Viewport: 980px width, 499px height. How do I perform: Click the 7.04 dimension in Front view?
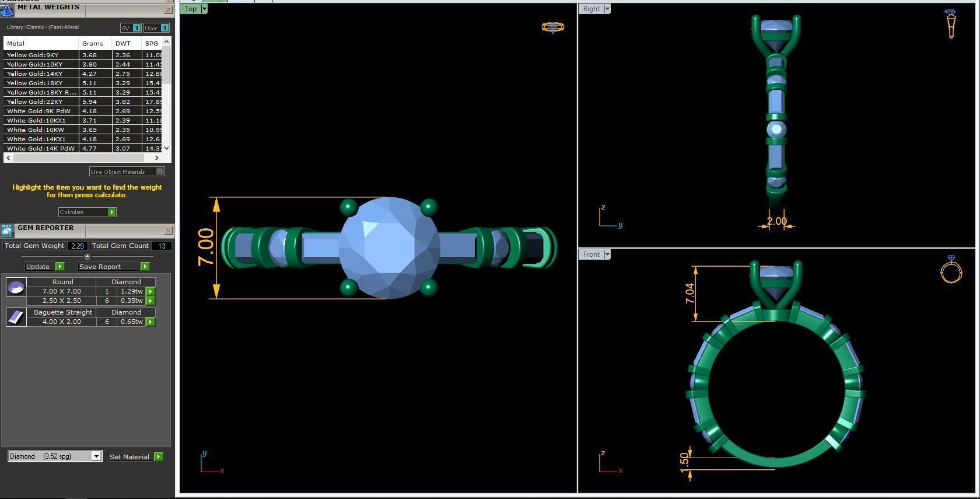tap(690, 293)
